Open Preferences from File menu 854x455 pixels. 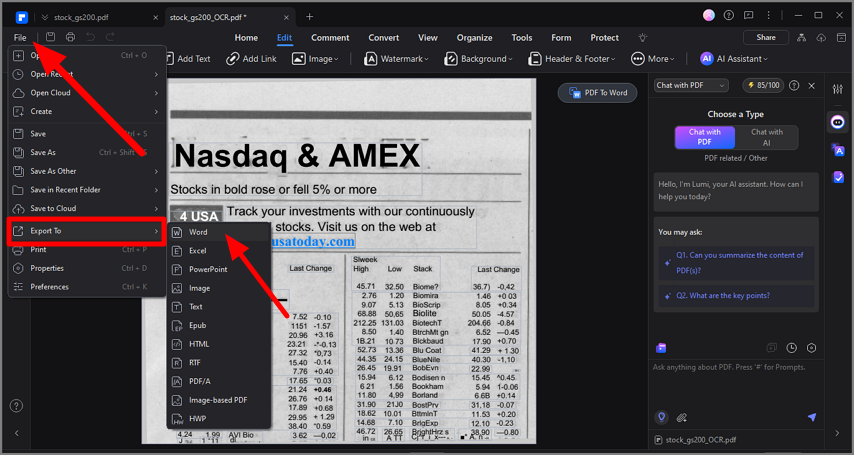[87, 287]
